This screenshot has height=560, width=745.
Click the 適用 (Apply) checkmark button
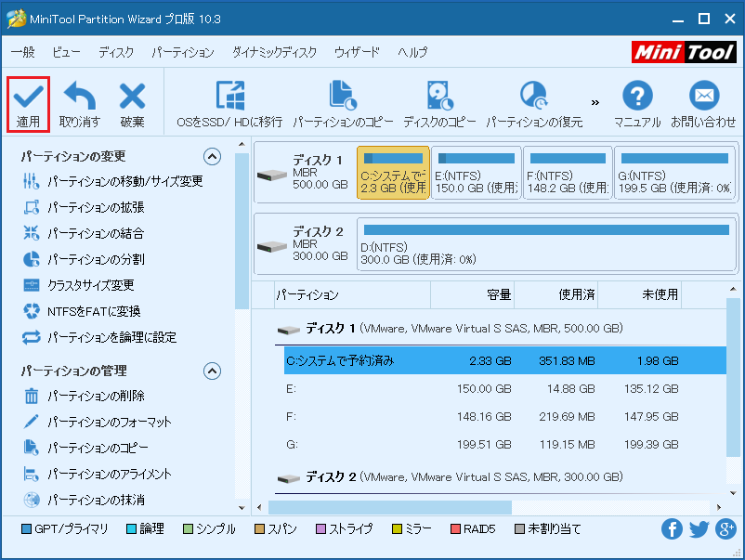point(29,105)
